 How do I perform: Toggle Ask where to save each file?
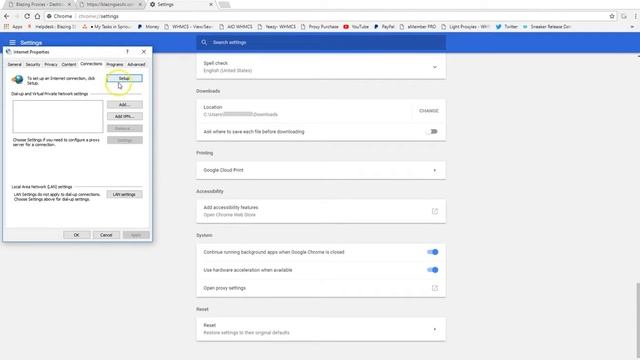(432, 131)
